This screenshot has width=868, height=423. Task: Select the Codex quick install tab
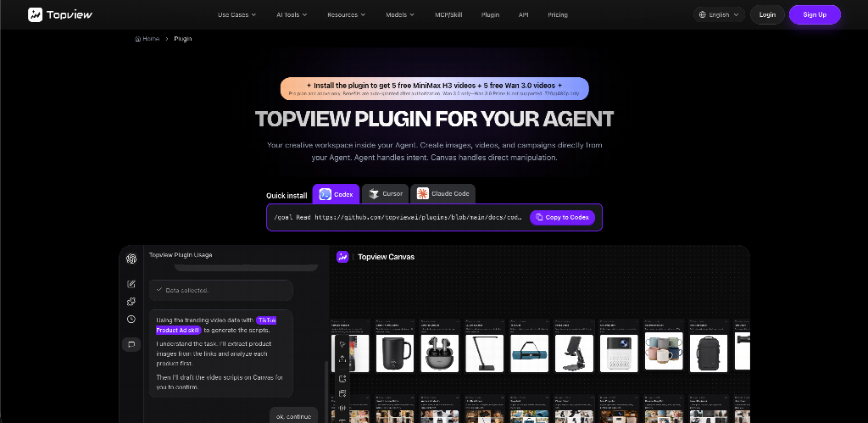336,194
